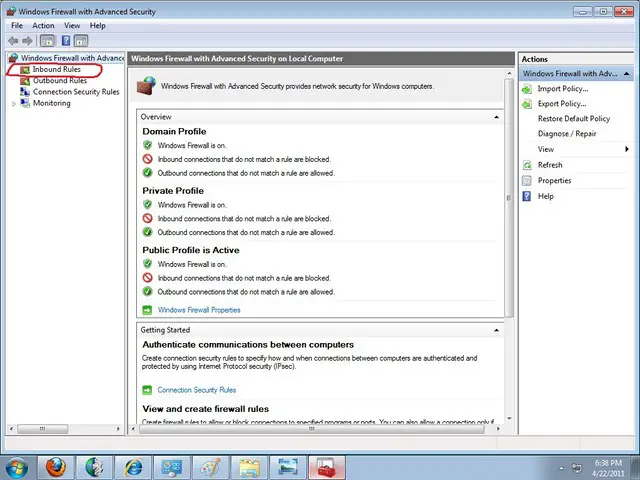Click Import Policy... action
This screenshot has width=640, height=480.
(563, 89)
